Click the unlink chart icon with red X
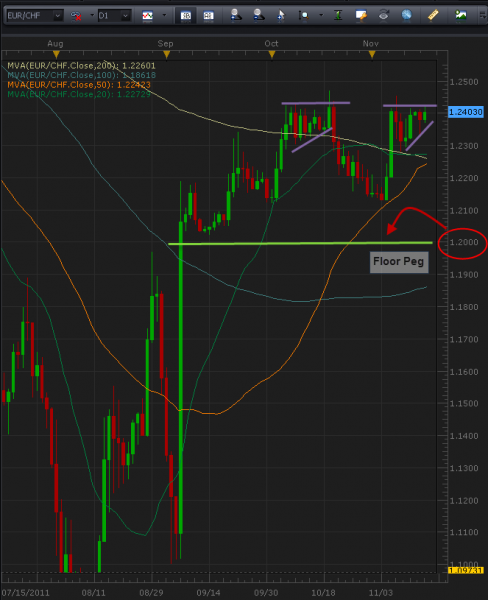Viewport: 488px width, 600px height. [76, 16]
